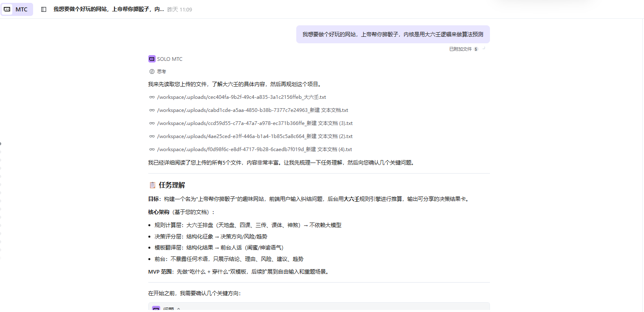This screenshot has width=644, height=312.
Task: Click the read icon beside 新建 文本文档 (3).txt
Action: [152, 123]
